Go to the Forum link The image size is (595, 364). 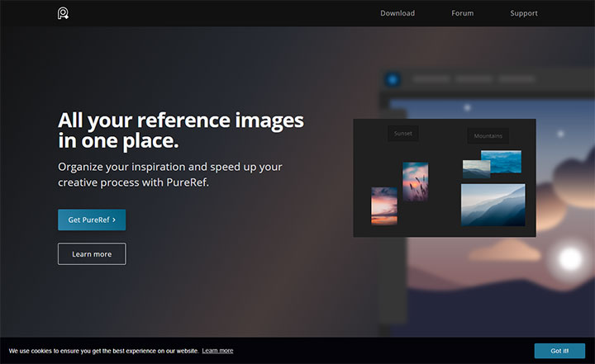[462, 13]
